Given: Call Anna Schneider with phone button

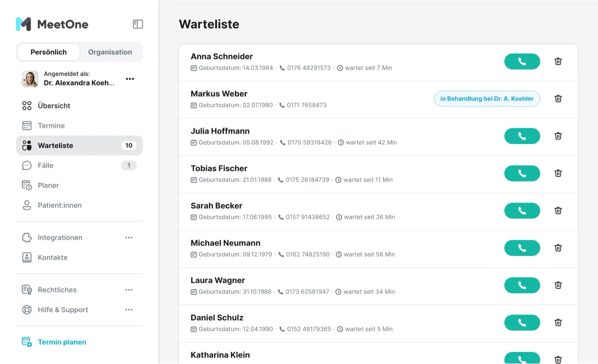Looking at the screenshot, I should (522, 62).
